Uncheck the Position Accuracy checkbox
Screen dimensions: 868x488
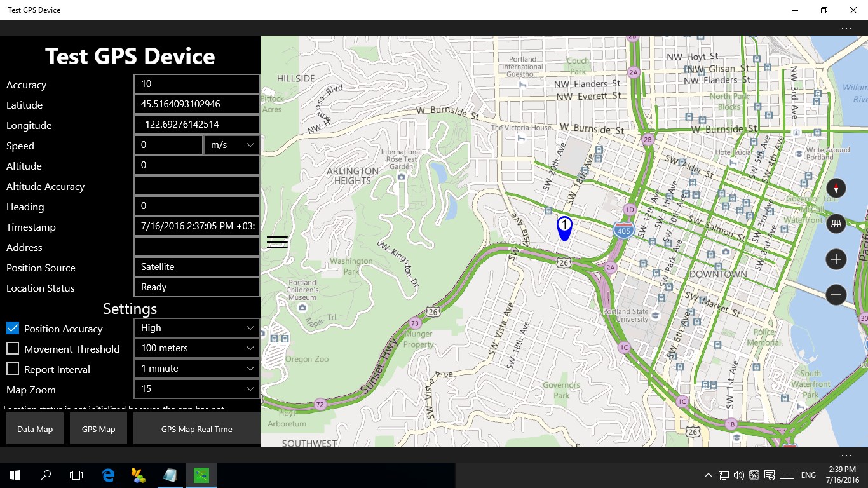[12, 328]
